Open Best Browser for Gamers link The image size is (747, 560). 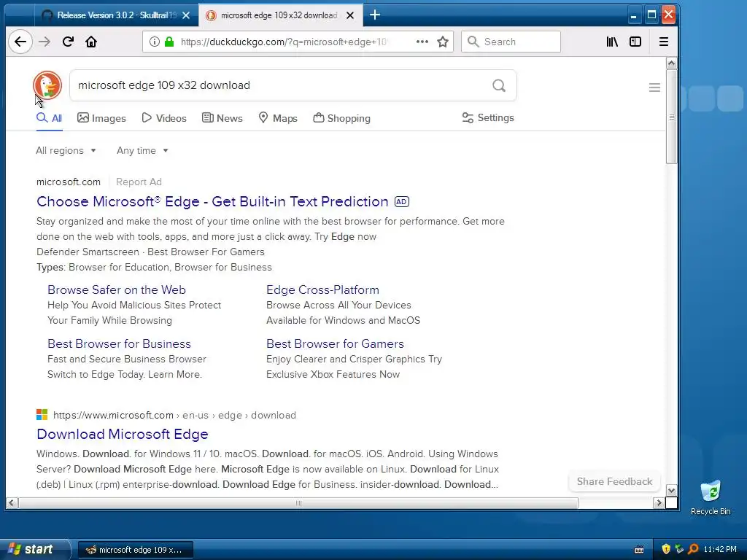[335, 344]
